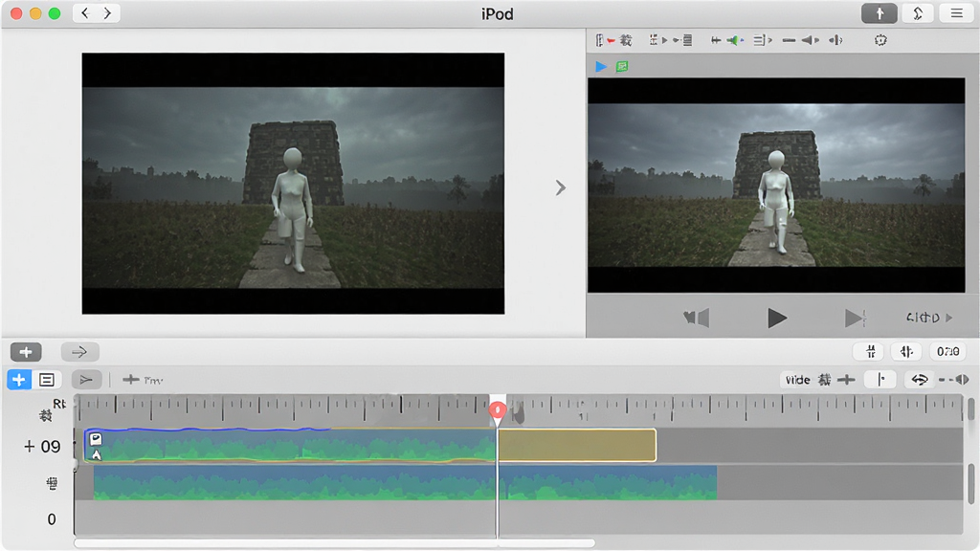
Task: Click the plus icon right of the Vide label
Action: click(846, 380)
